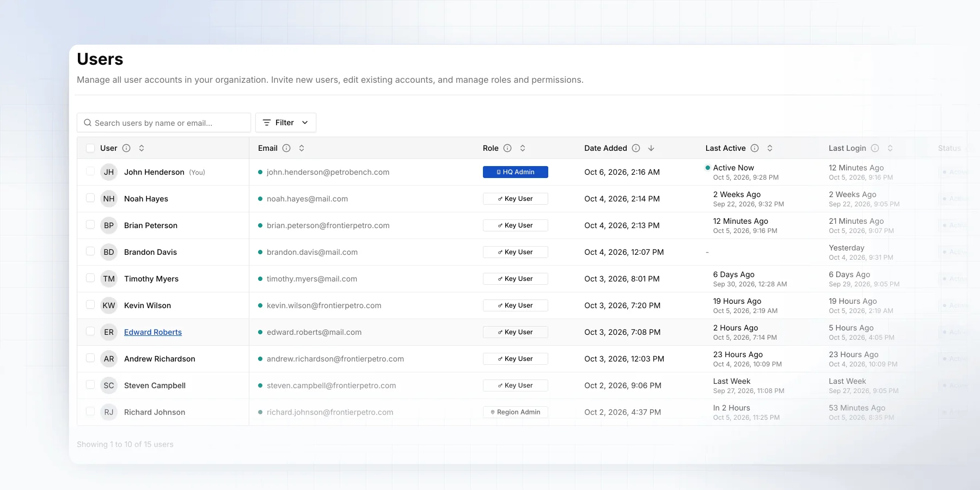The height and width of the screenshot is (490, 980).
Task: Click the In 2 Hours last active cell
Action: tap(746, 412)
